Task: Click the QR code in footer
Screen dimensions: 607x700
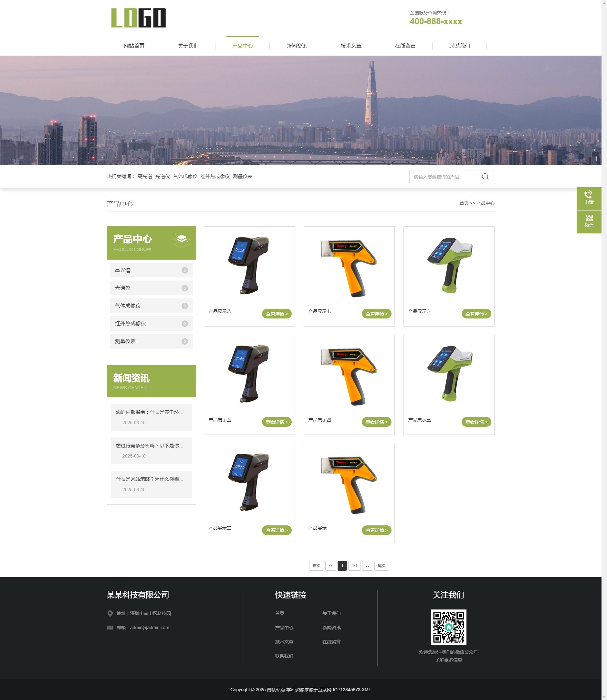Action: pyautogui.click(x=448, y=627)
